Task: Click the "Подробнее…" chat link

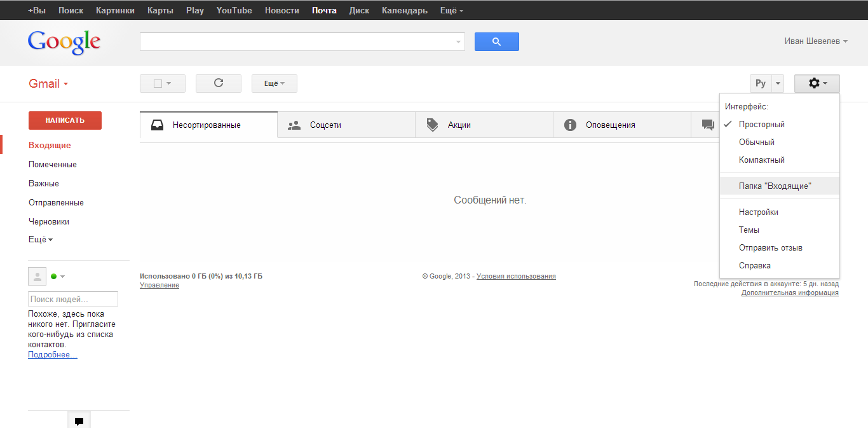Action: [x=53, y=355]
